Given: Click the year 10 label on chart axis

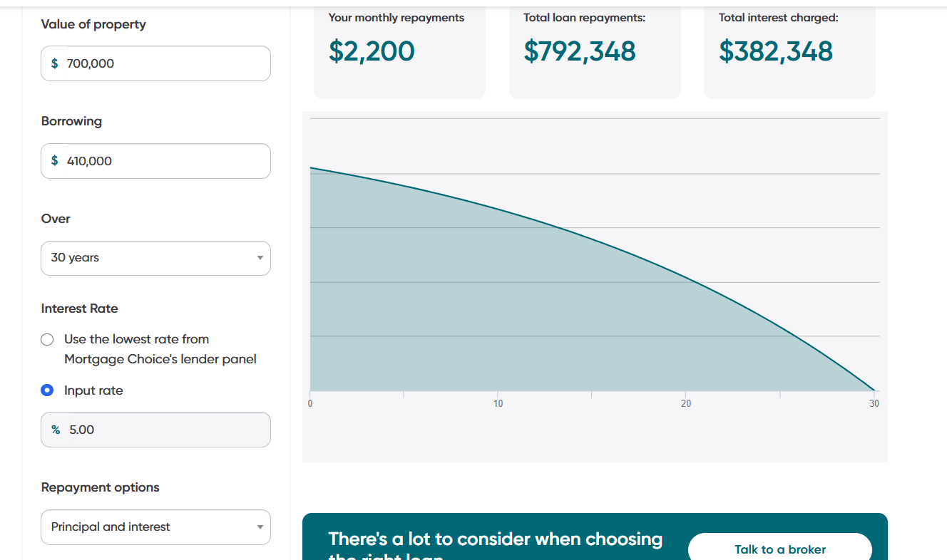Looking at the screenshot, I should pos(498,404).
